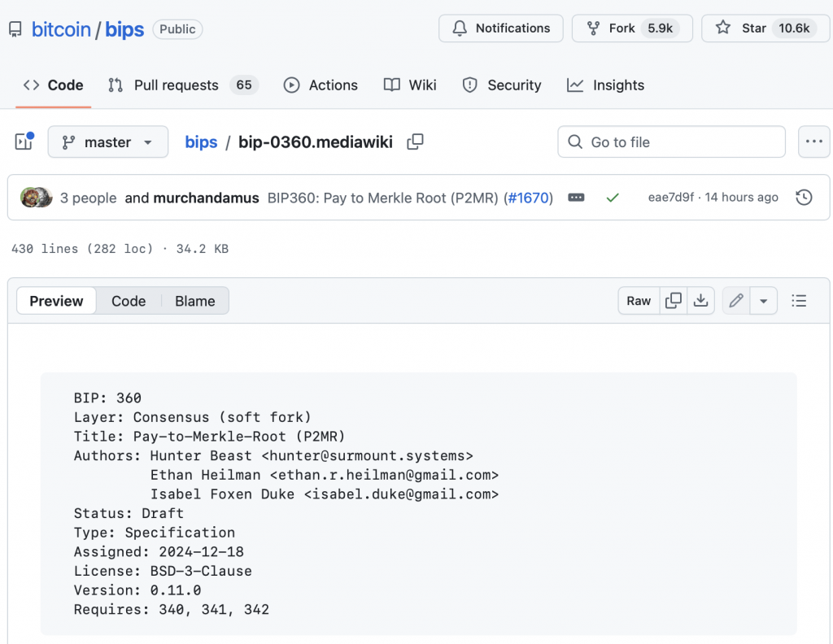Expand the commit message ellipsis button
Image resolution: width=833 pixels, height=644 pixels.
coord(576,198)
